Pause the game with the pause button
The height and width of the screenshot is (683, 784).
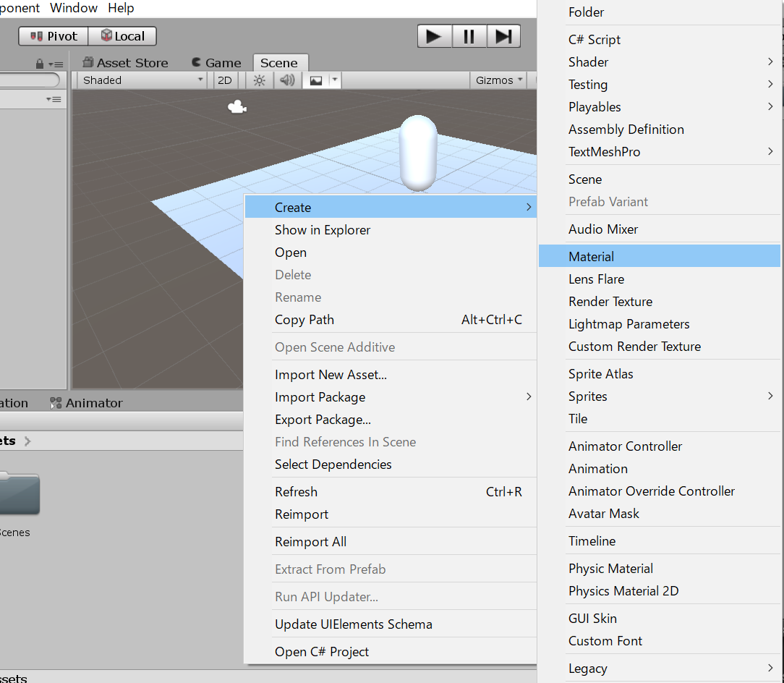tap(469, 36)
